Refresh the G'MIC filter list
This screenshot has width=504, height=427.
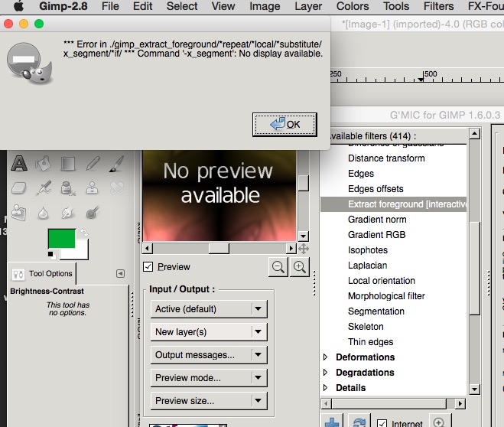click(x=359, y=421)
